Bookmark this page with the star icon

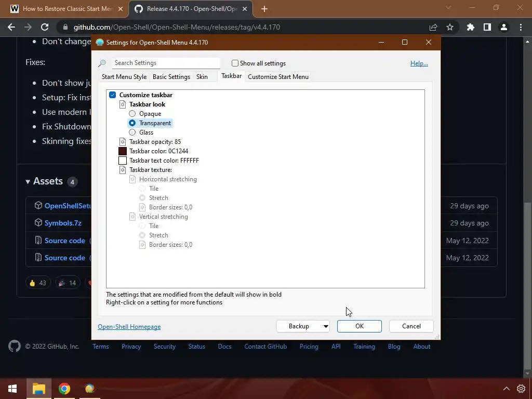pos(450,27)
